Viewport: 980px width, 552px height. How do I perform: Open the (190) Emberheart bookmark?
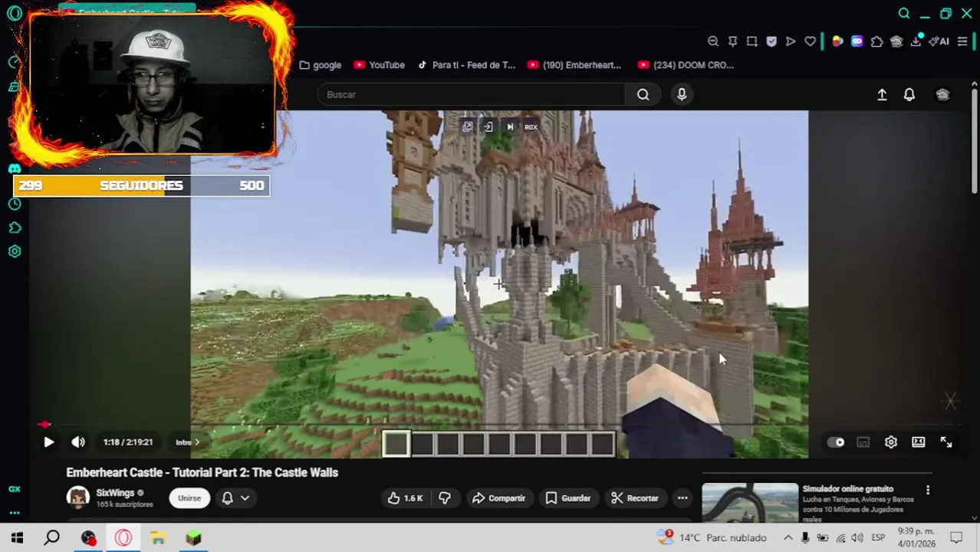coord(574,65)
